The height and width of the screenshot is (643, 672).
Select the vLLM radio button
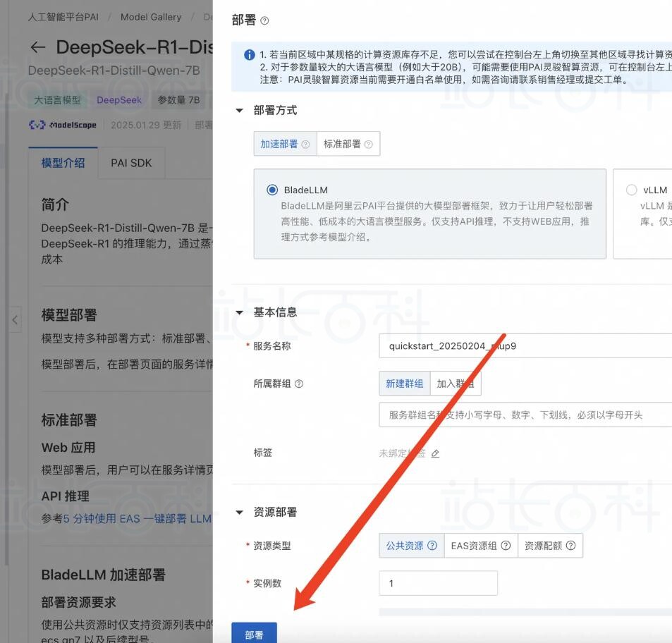pos(631,190)
